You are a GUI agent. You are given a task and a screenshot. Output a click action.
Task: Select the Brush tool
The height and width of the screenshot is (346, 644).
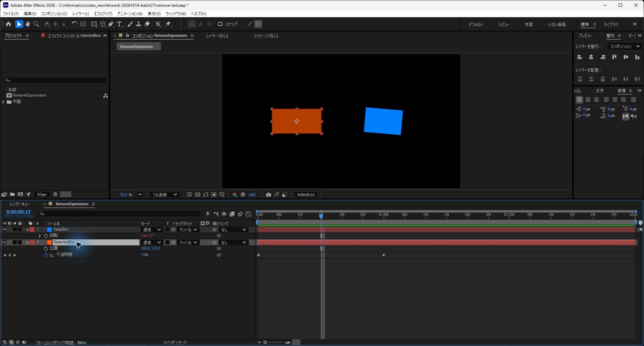tap(130, 24)
